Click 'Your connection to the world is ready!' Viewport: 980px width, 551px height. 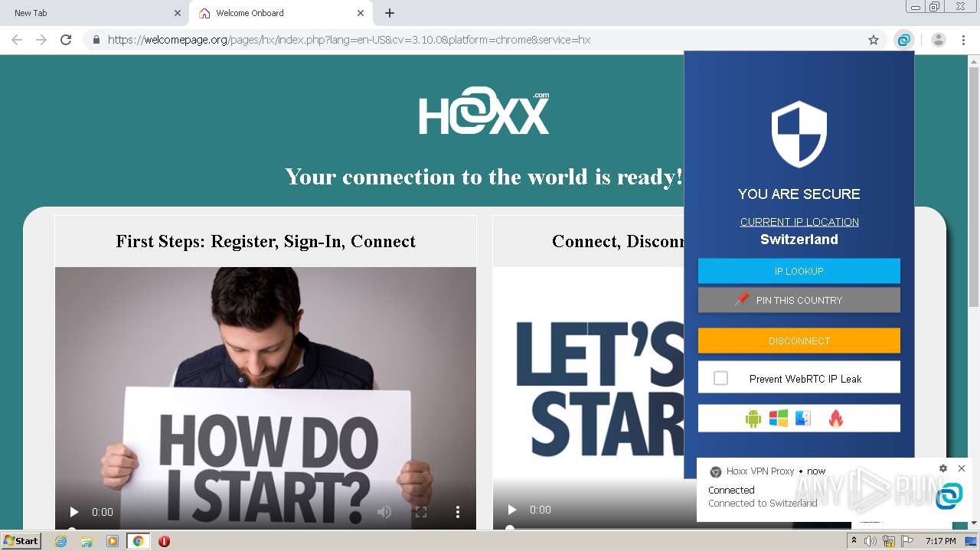click(x=484, y=177)
